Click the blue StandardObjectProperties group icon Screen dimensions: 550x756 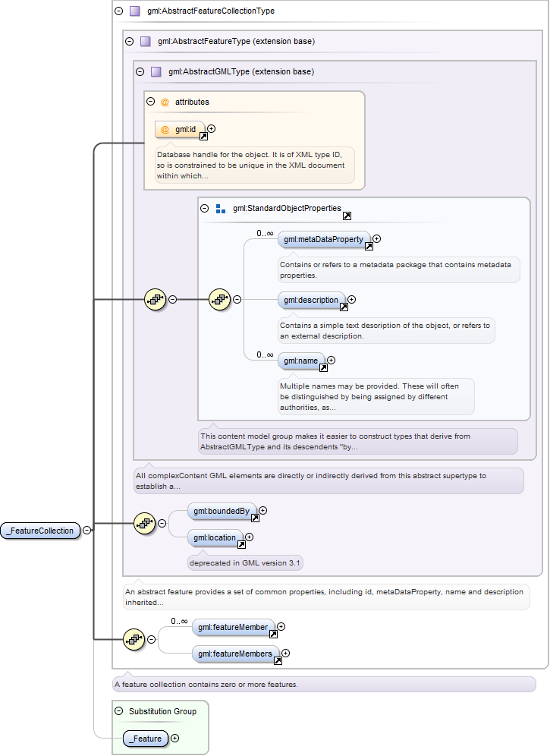[221, 208]
